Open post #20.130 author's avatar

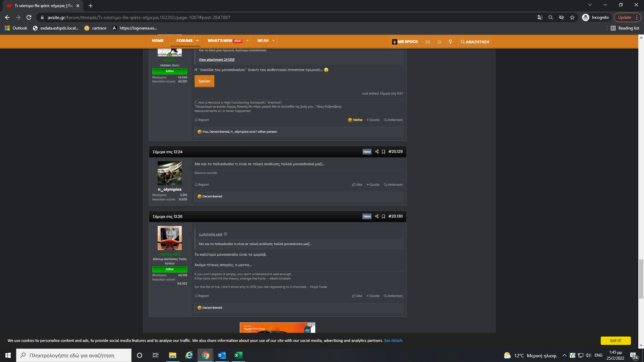(x=170, y=238)
